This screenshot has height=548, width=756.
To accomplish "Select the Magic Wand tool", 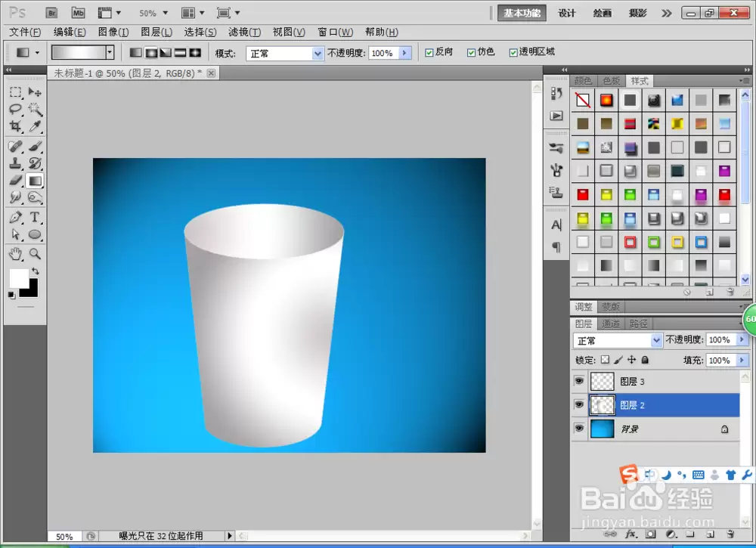I will click(x=35, y=109).
